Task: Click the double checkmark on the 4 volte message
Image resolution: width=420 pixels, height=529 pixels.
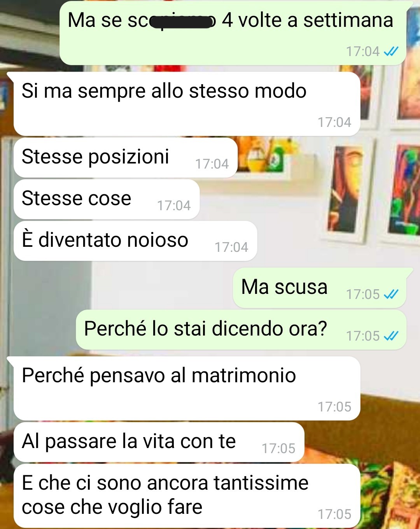Action: click(x=391, y=51)
